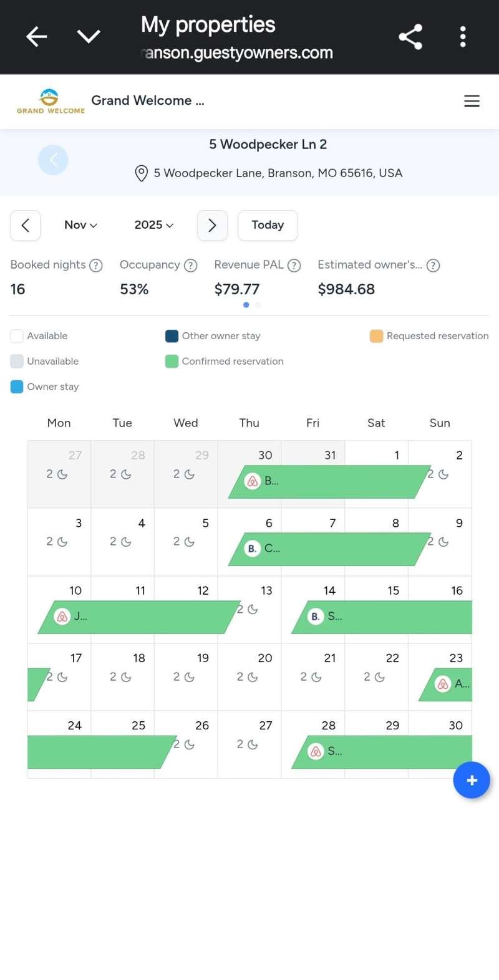Click the Confirmed reservation green swatch
The width and height of the screenshot is (499, 980).
(172, 362)
